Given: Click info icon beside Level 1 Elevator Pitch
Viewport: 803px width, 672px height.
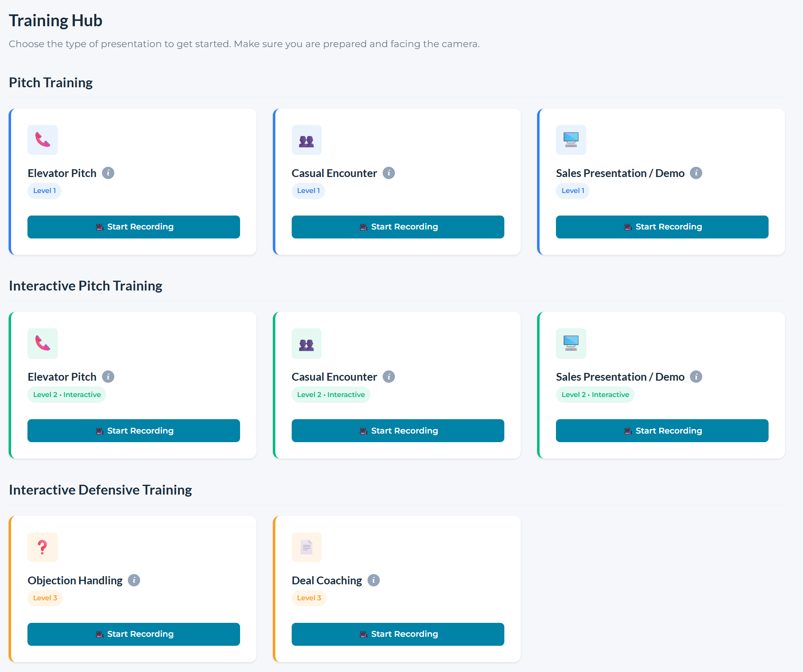Looking at the screenshot, I should coord(108,173).
